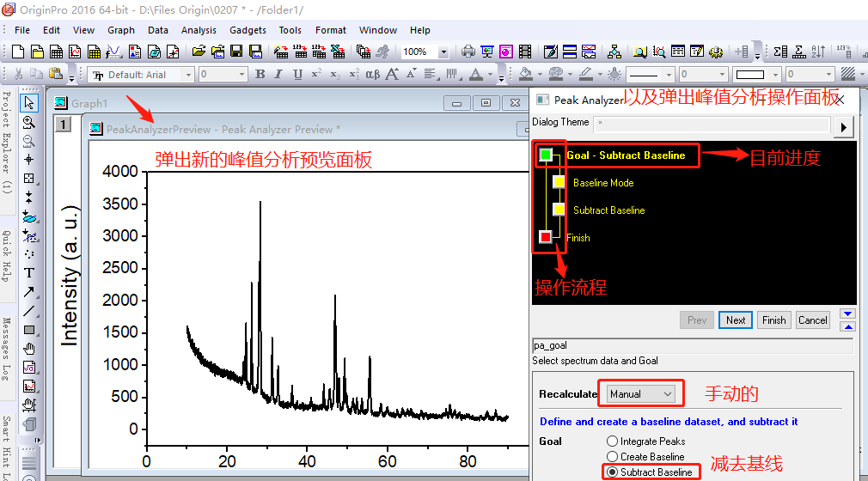
Task: Click the Sort A-Z icon
Action: (x=818, y=52)
